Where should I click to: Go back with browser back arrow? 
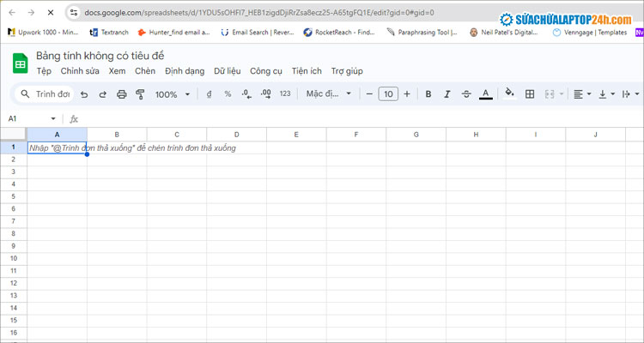click(12, 13)
